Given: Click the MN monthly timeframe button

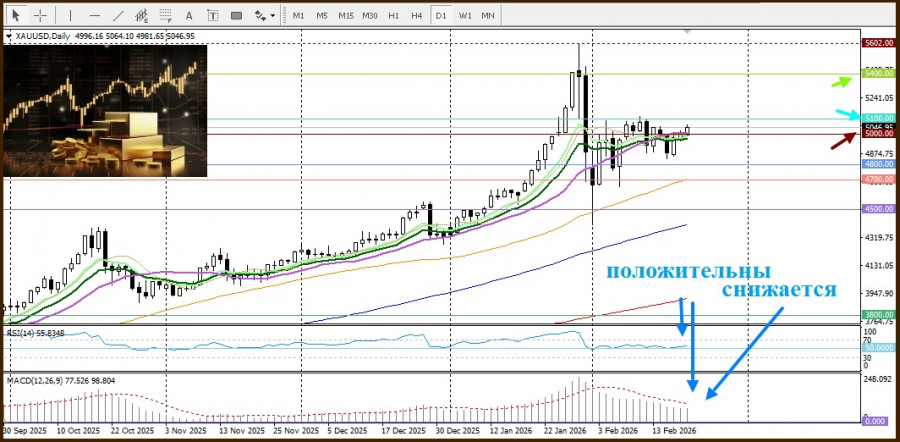Looking at the screenshot, I should [x=488, y=15].
